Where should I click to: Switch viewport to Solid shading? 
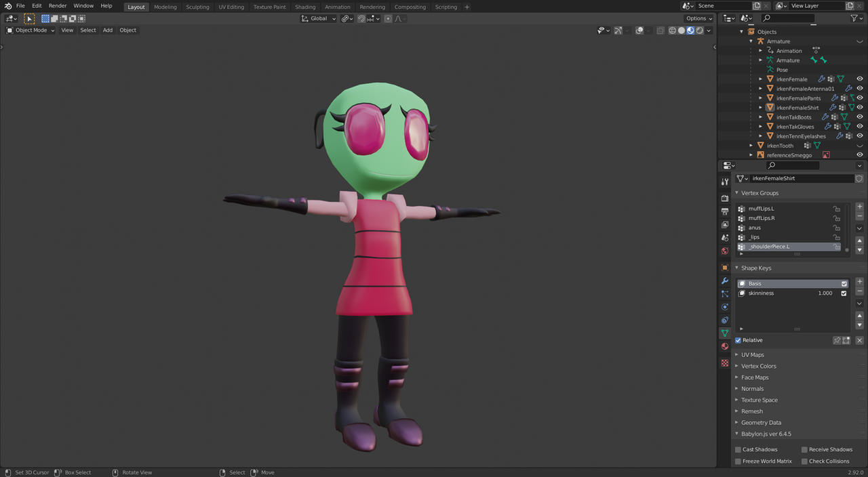point(682,30)
